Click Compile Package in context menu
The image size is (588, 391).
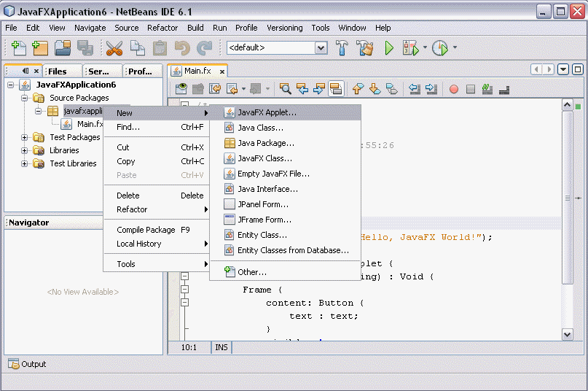coord(157,230)
